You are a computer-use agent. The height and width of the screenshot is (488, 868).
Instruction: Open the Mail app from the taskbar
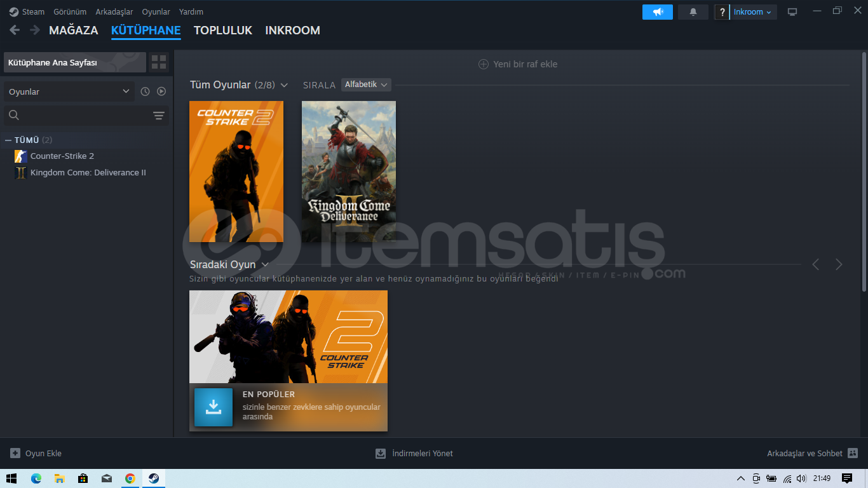click(106, 478)
